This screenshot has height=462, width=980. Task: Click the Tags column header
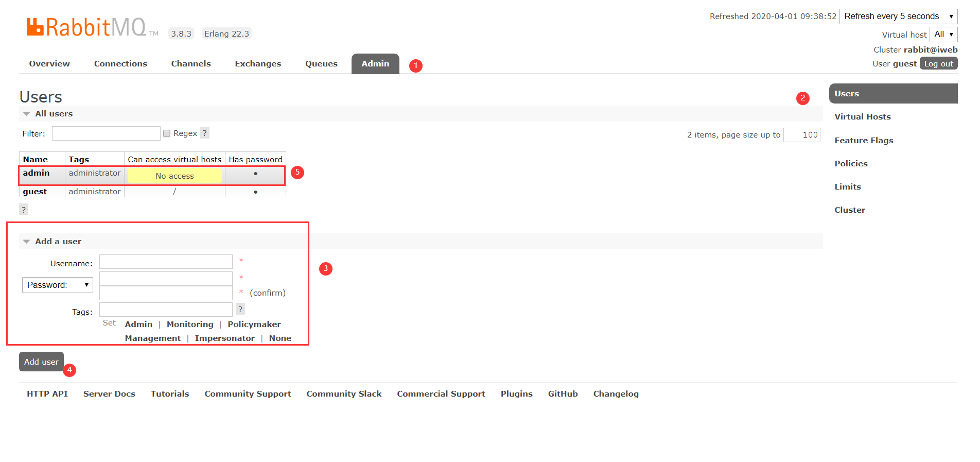(x=95, y=159)
